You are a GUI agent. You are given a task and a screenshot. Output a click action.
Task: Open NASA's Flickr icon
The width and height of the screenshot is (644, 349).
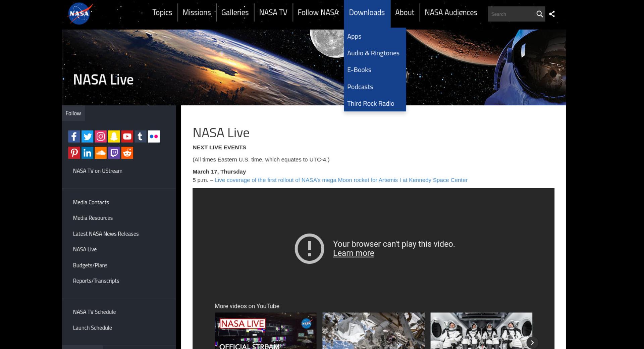coord(154,136)
